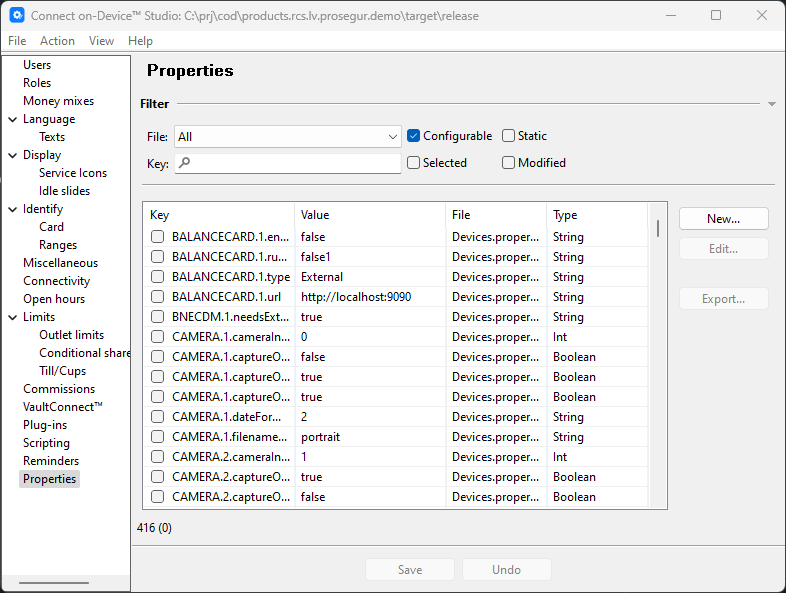Toggle the Configurable filter checkbox
The width and height of the screenshot is (786, 593).
pos(413,136)
